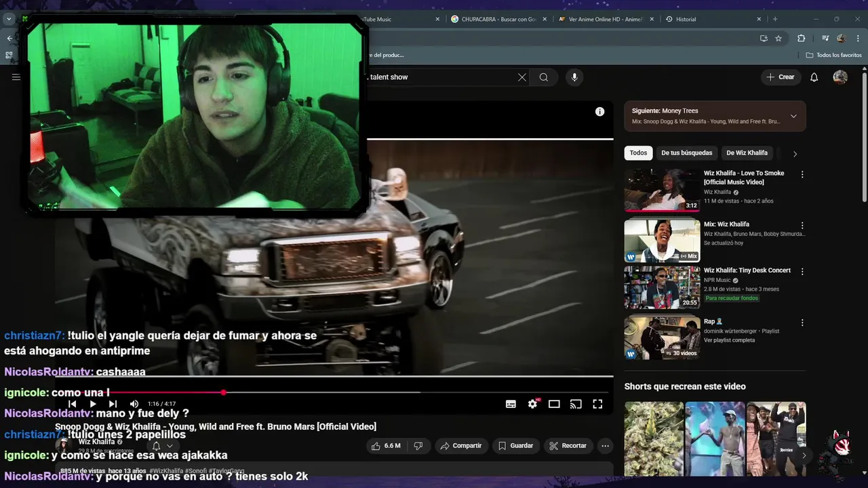Toggle subtitles/closed captions button
Viewport: 868px width, 488px height.
pyautogui.click(x=511, y=404)
